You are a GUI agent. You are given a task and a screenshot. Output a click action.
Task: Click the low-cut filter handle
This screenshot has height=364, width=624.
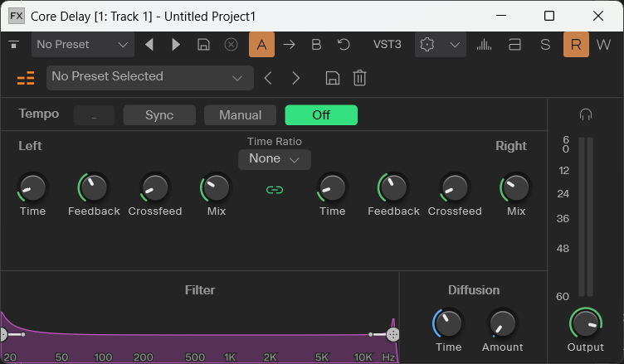click(x=3, y=334)
